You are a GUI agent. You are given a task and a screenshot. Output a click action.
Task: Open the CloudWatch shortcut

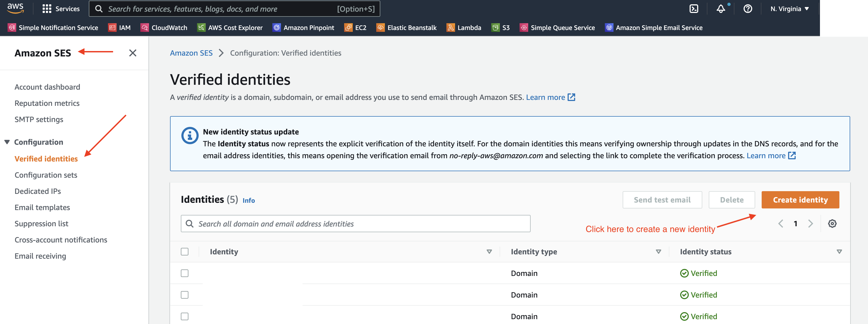(x=164, y=28)
